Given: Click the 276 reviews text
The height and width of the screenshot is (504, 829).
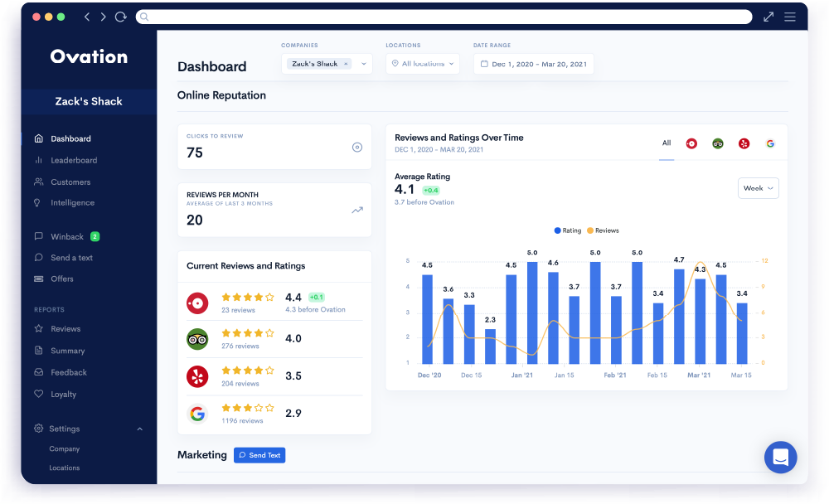Looking at the screenshot, I should point(240,346).
